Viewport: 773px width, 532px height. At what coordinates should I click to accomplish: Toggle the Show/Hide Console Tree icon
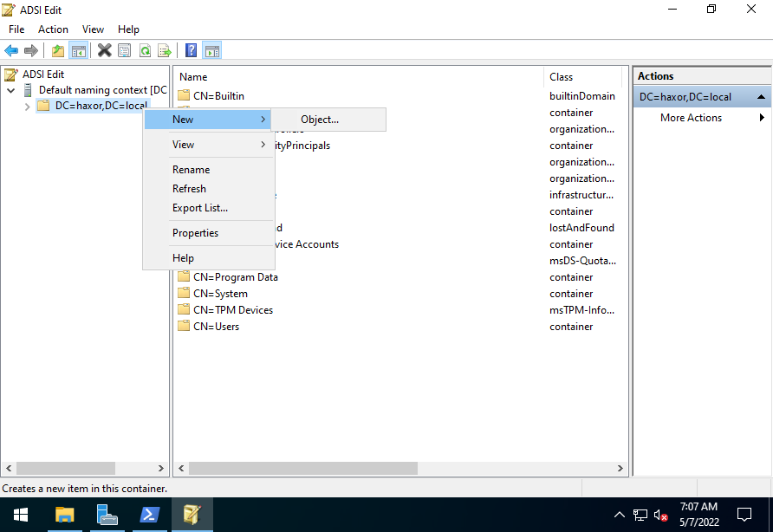(x=78, y=50)
